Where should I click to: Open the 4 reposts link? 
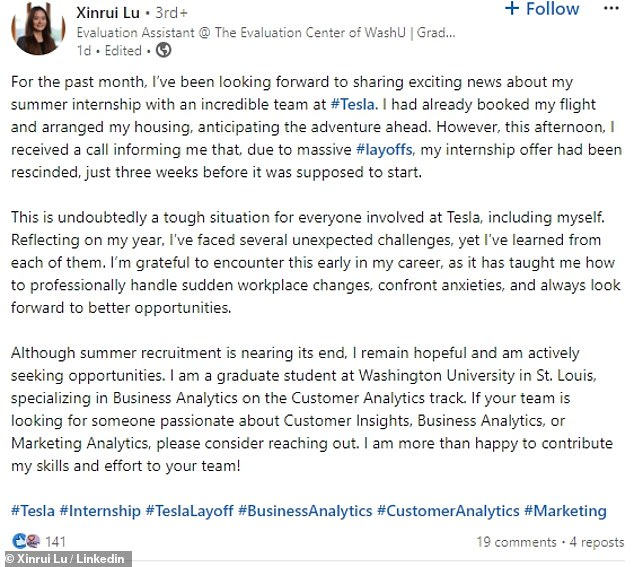pos(597,542)
